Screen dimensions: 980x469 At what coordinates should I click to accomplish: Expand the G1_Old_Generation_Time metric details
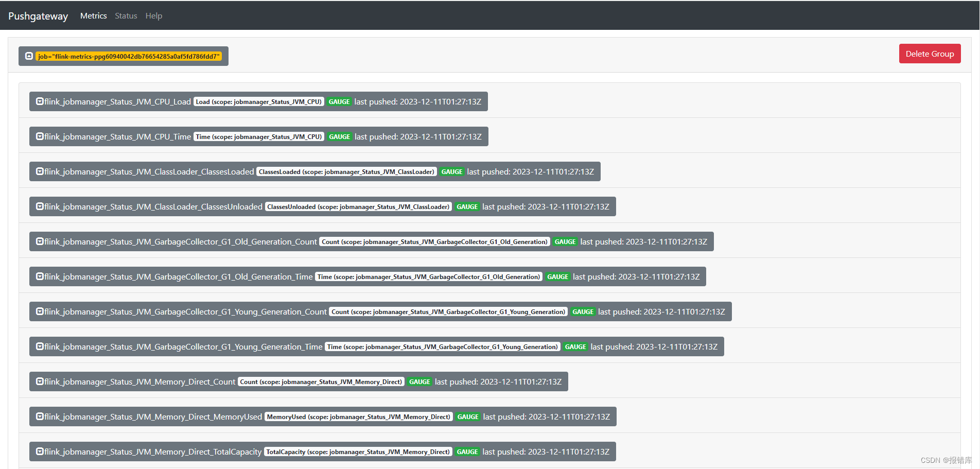(x=40, y=276)
